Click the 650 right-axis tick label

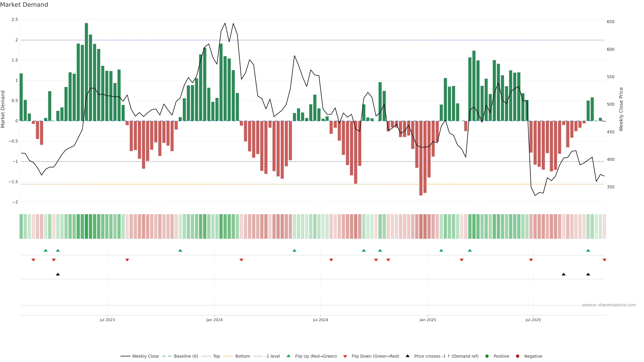tap(610, 22)
